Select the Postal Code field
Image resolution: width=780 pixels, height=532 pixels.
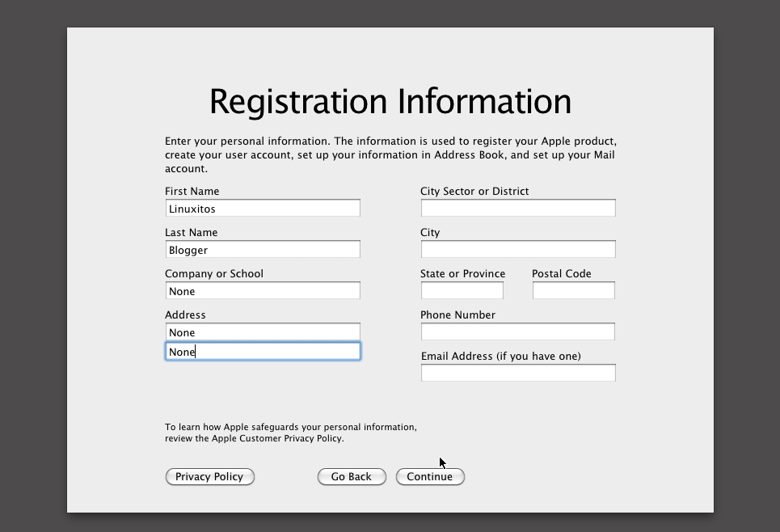574,290
